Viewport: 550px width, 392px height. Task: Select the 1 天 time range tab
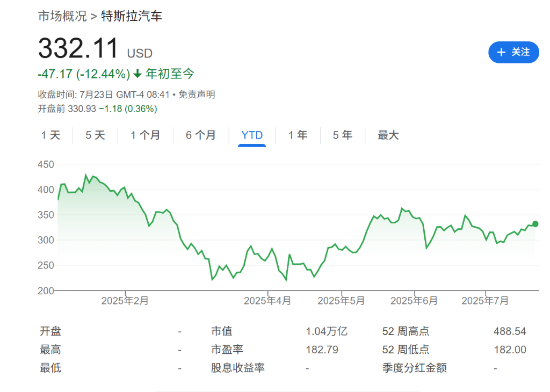[x=50, y=135]
